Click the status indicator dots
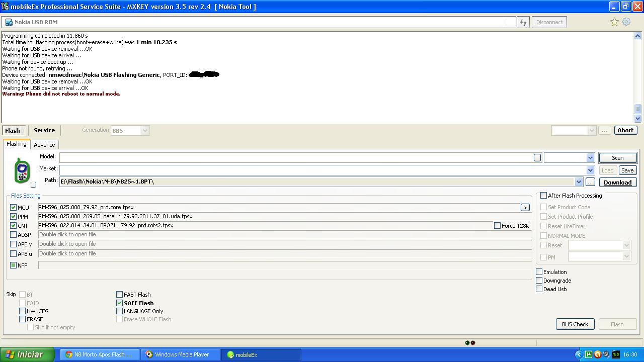644x362 pixels. point(470,343)
